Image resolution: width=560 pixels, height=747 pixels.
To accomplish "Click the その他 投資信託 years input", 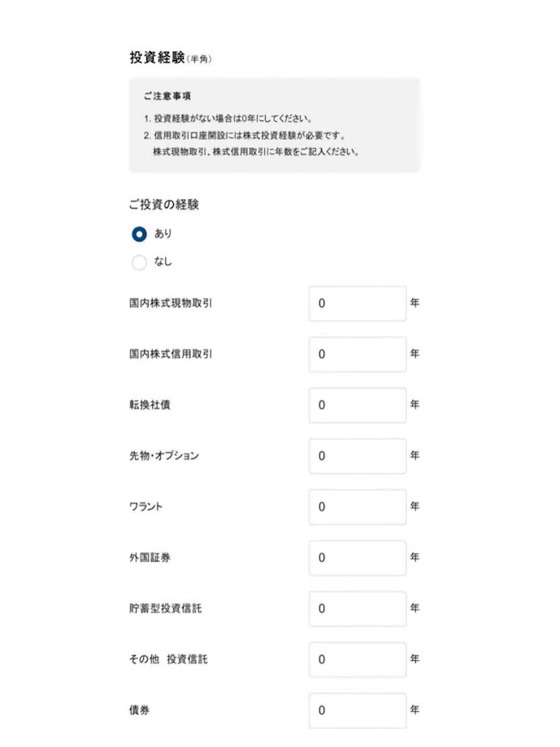I will [x=358, y=660].
